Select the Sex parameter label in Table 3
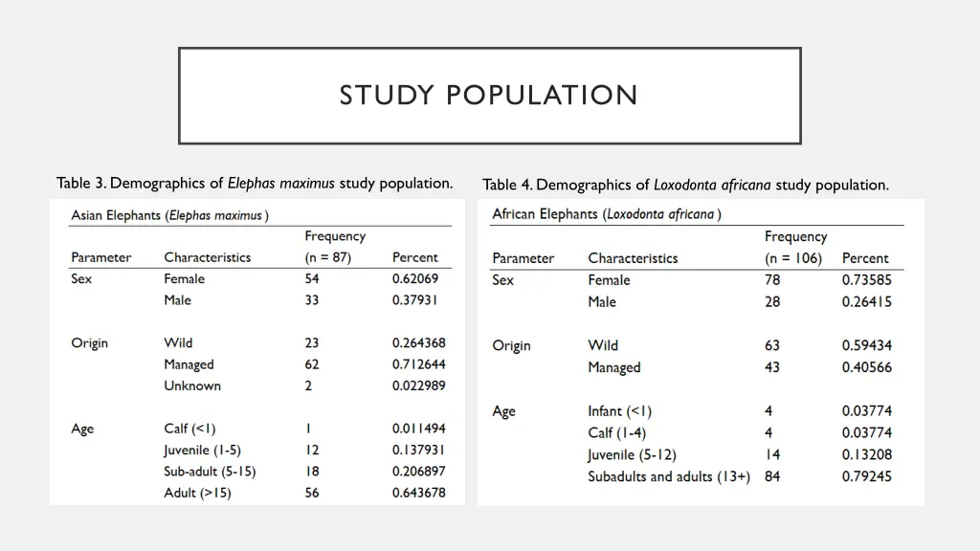980x551 pixels. pyautogui.click(x=81, y=278)
